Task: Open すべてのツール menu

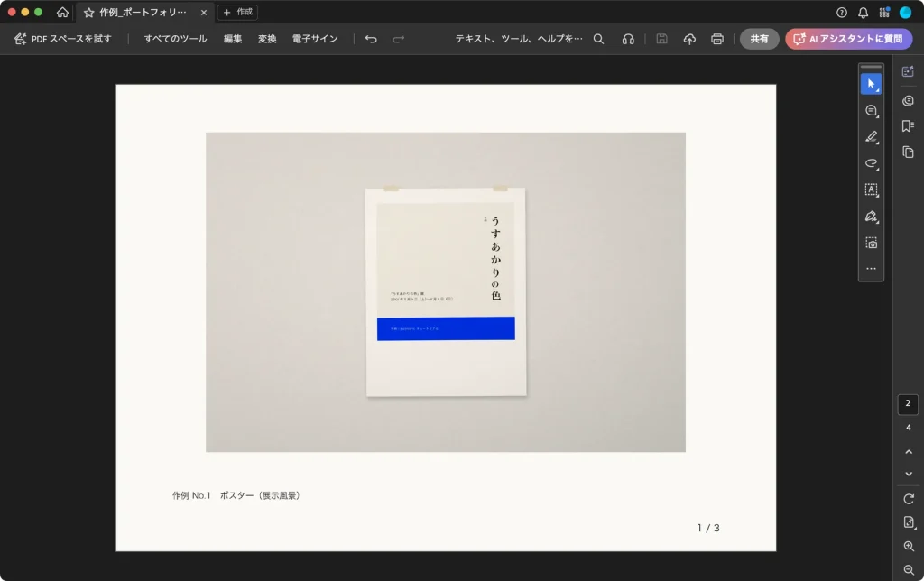Action: tap(176, 39)
